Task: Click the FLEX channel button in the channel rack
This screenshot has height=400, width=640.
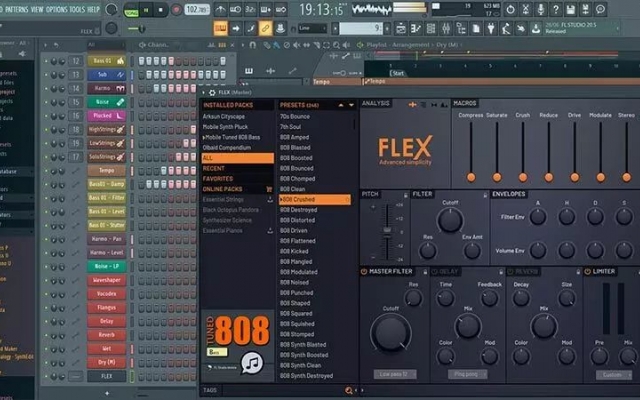Action: click(107, 376)
